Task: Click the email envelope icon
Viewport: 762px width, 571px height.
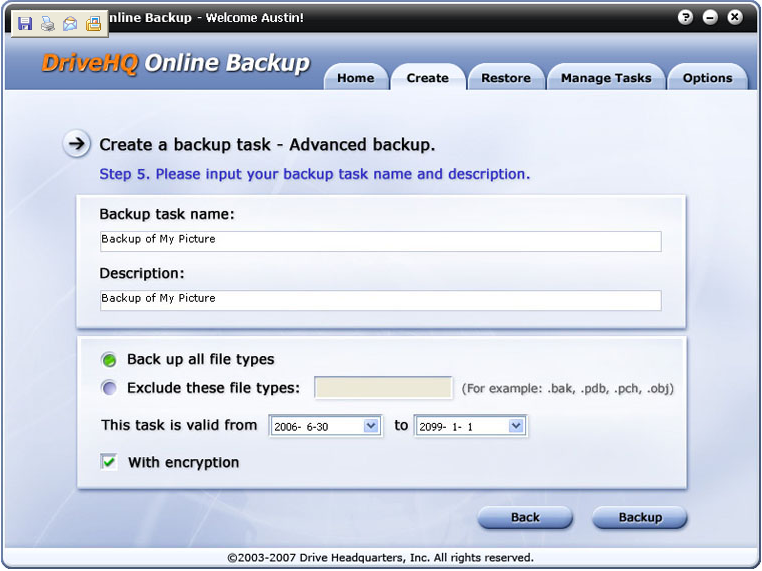Action: 70,23
